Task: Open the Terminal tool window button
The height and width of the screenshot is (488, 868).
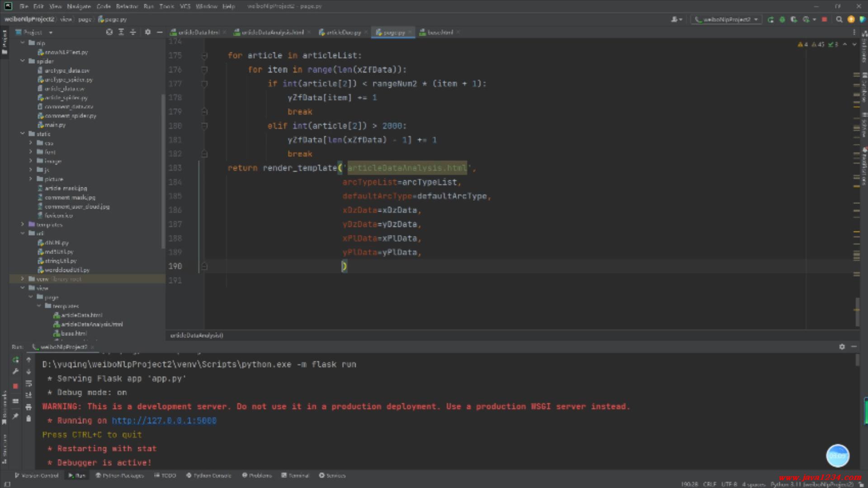Action: pos(295,475)
